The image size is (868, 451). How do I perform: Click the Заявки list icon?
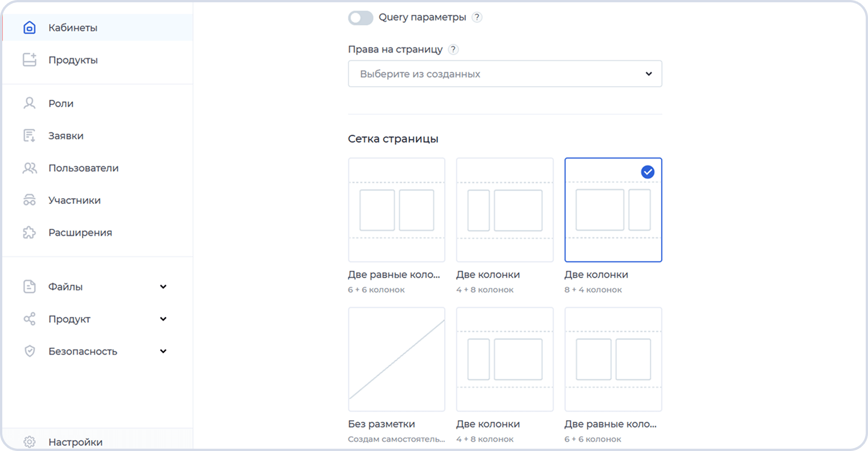(x=29, y=136)
